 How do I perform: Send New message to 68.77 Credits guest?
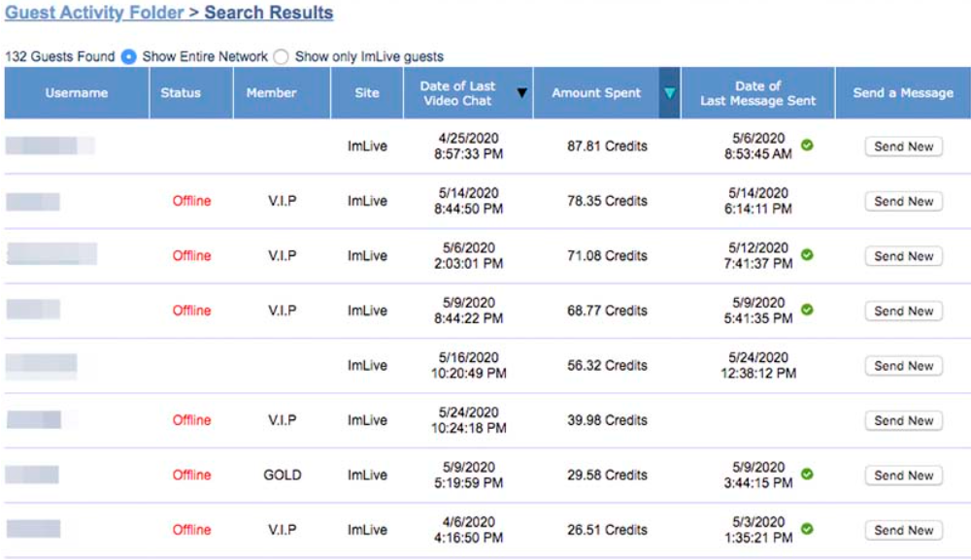coord(903,311)
